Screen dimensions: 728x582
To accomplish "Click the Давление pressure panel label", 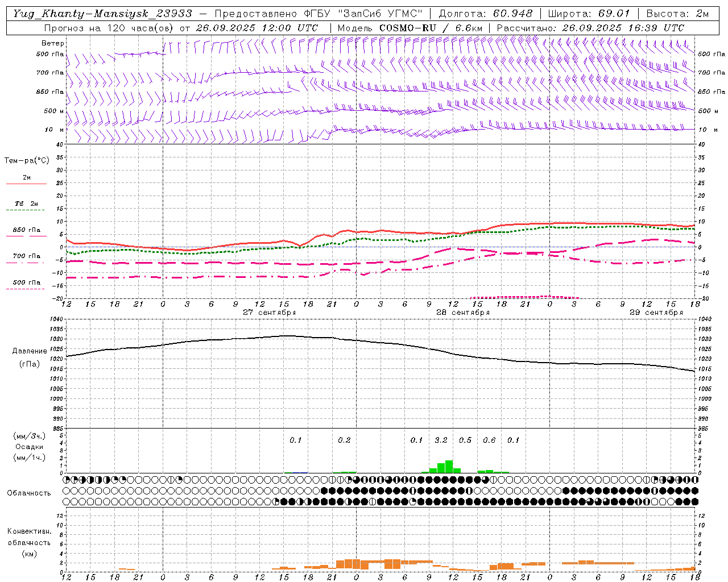I will click(x=30, y=351).
